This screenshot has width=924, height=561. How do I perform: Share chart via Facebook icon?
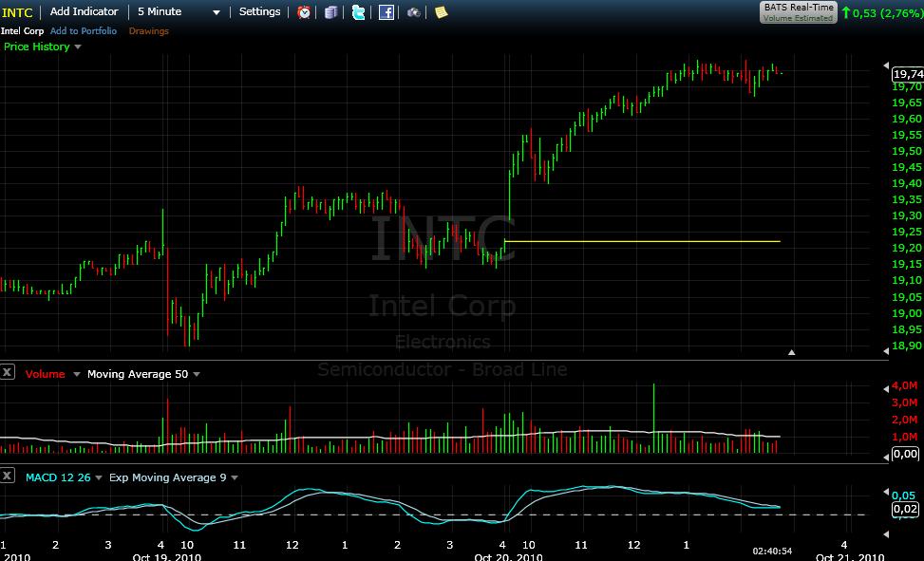tap(386, 11)
